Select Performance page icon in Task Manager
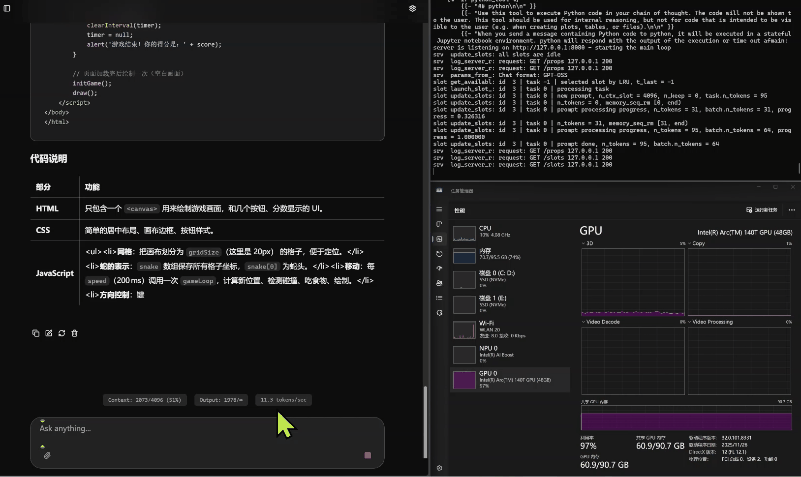Screen dimensions: 801x477 [439, 239]
